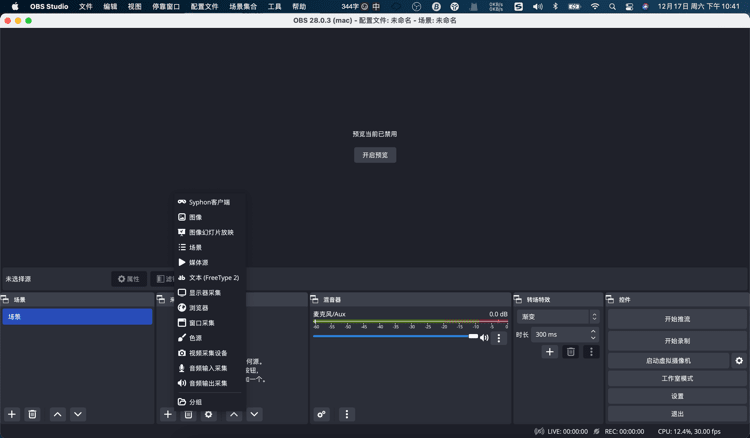Viewport: 750px width, 438px height.
Task: Add 显示器采集 source
Action: coord(210,293)
